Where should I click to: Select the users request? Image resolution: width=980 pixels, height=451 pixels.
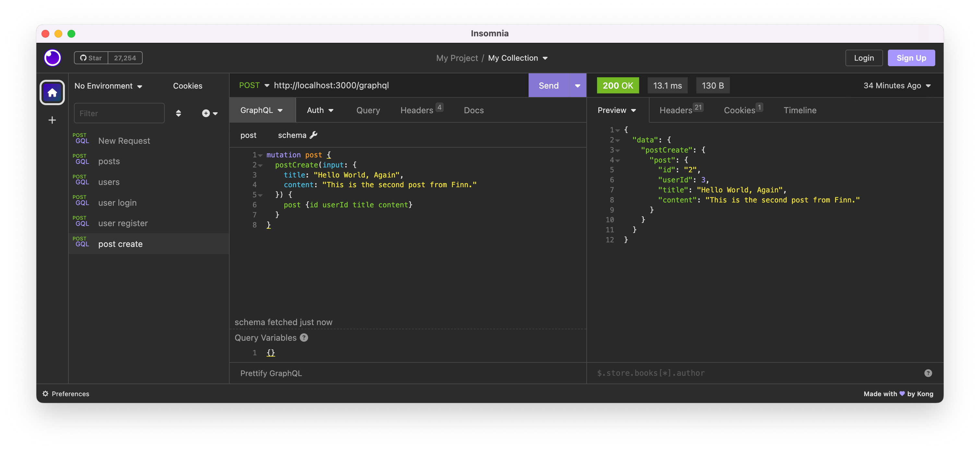(x=149, y=182)
